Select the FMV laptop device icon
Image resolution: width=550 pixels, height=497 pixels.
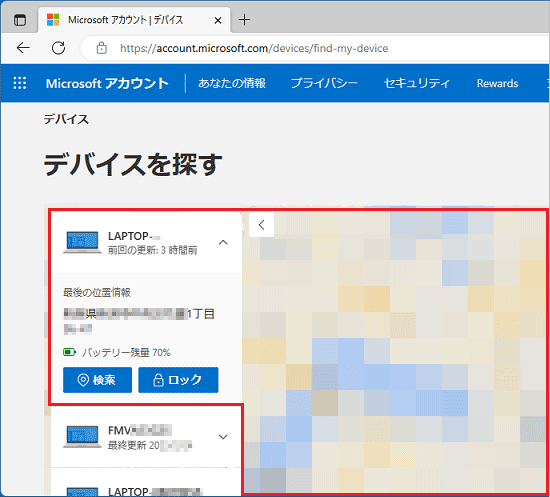point(82,437)
